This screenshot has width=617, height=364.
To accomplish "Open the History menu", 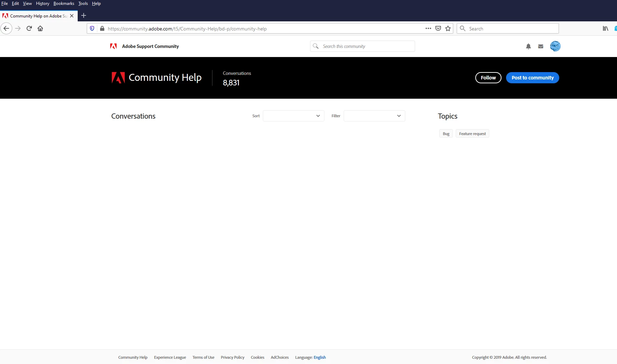I will click(43, 3).
